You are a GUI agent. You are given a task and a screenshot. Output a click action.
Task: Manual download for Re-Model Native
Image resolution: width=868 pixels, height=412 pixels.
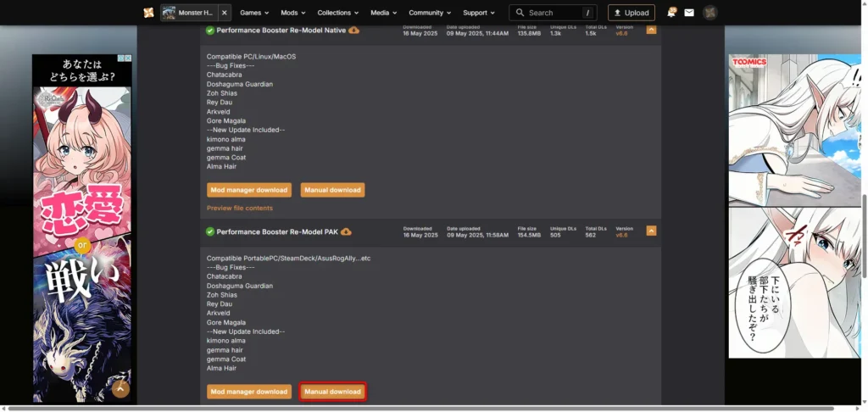332,190
